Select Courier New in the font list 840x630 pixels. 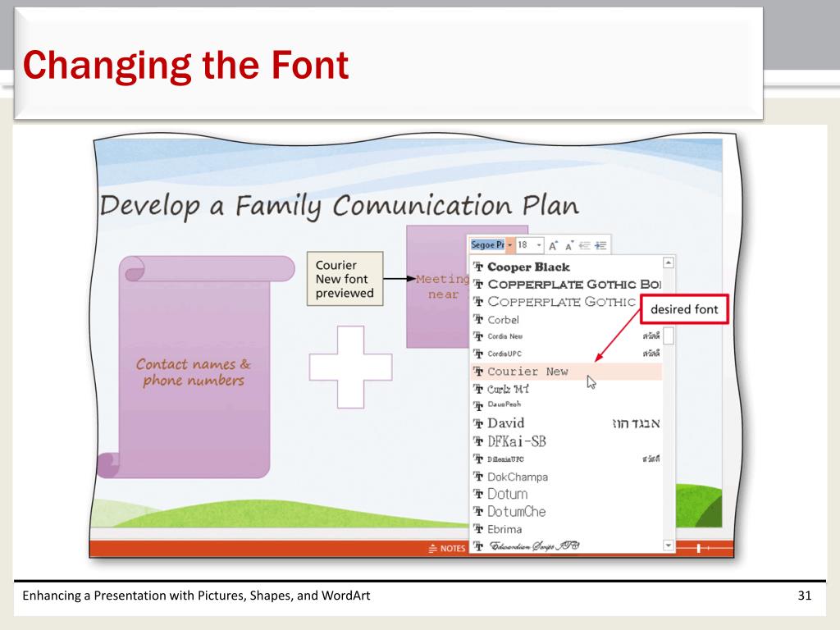point(566,372)
